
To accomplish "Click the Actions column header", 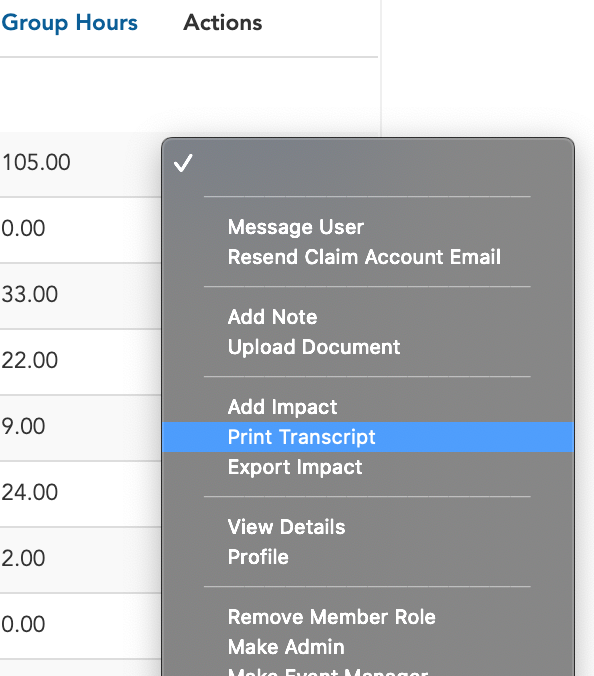I will pos(223,22).
